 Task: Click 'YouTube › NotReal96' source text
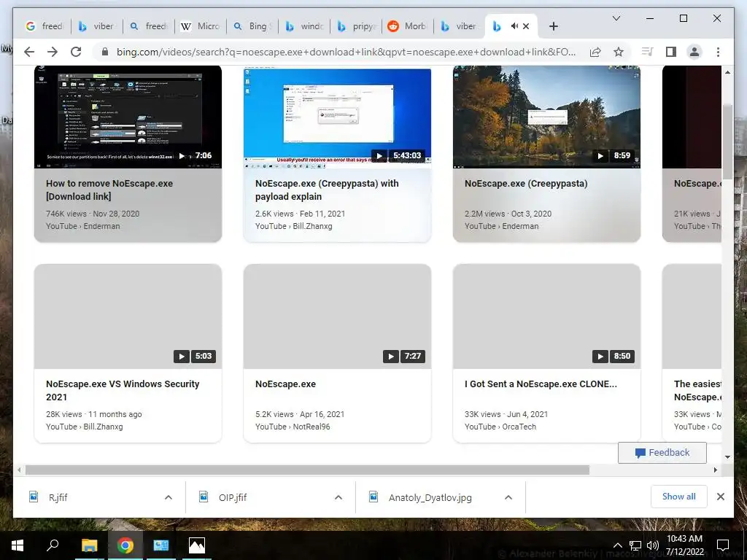point(293,427)
